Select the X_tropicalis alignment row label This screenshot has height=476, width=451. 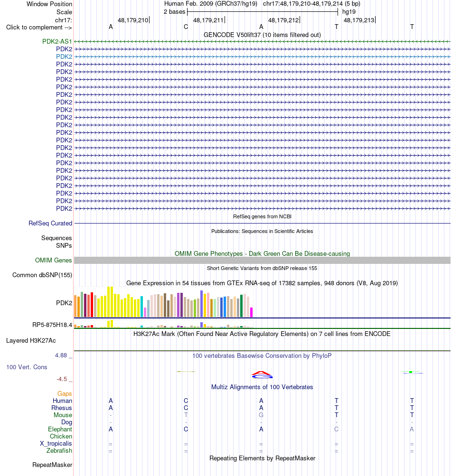[56, 444]
